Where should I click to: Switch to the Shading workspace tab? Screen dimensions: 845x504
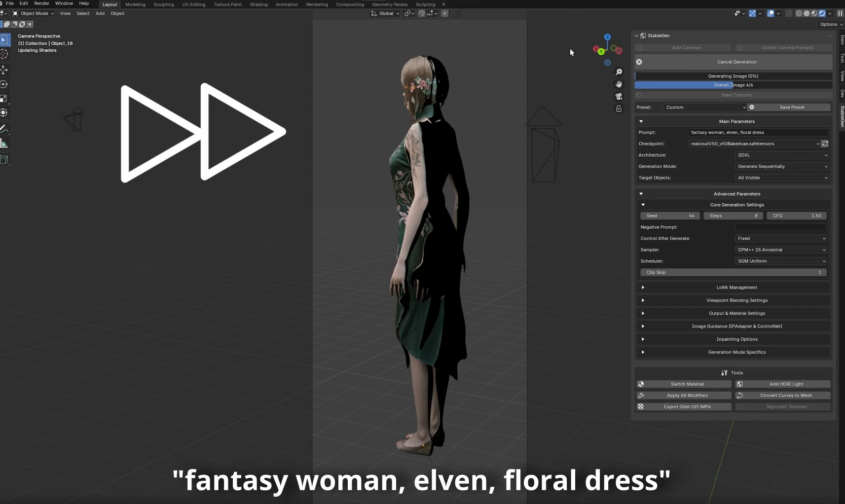coord(258,4)
